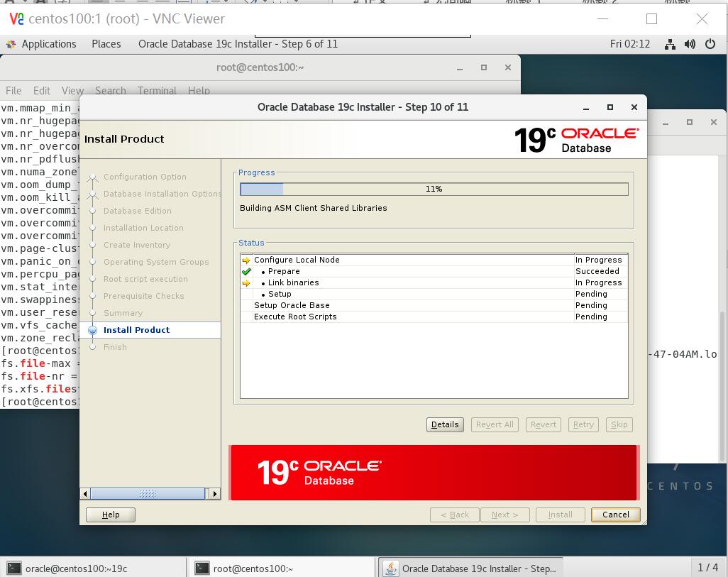The height and width of the screenshot is (577, 728).
Task: Click the Details button in installer
Action: [x=445, y=424]
